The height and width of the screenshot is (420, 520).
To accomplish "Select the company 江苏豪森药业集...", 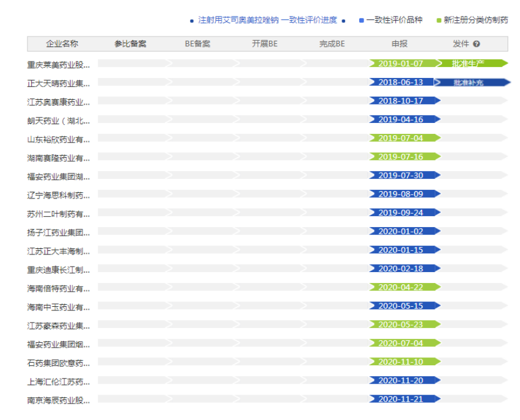I will [x=58, y=326].
